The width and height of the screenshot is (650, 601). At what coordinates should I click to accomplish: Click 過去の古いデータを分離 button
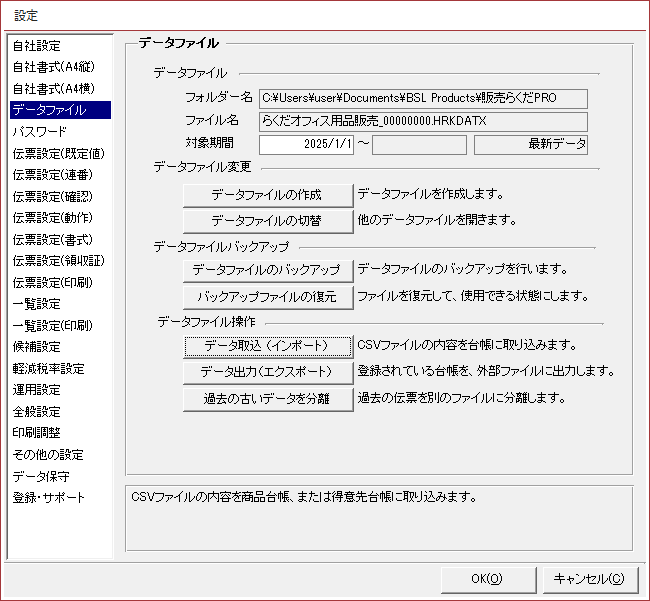coord(267,398)
